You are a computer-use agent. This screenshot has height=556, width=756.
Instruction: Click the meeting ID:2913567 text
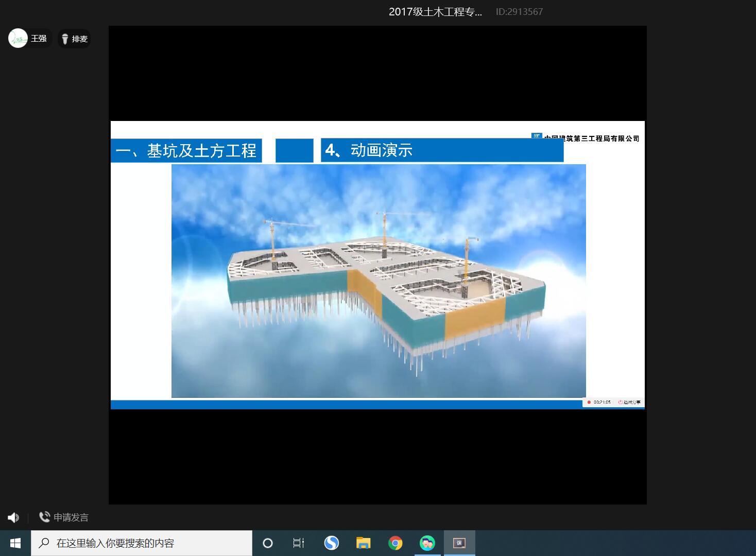pyautogui.click(x=519, y=12)
